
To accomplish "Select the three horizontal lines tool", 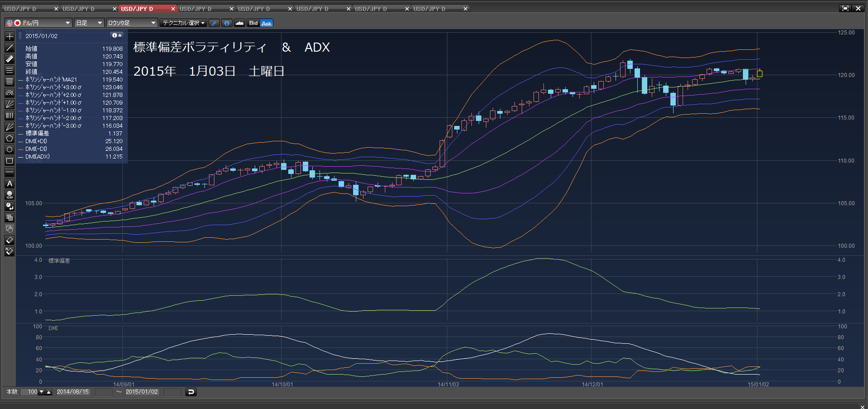I will [10, 70].
